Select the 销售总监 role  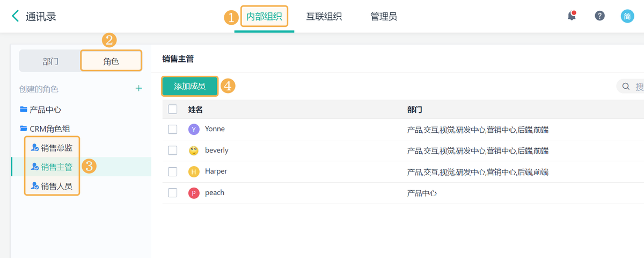(x=56, y=148)
